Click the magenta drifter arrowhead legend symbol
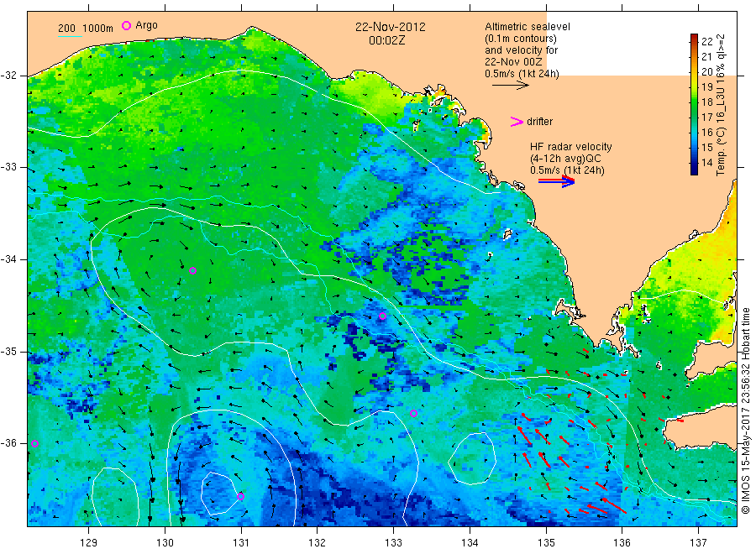The image size is (756, 554). [x=517, y=122]
